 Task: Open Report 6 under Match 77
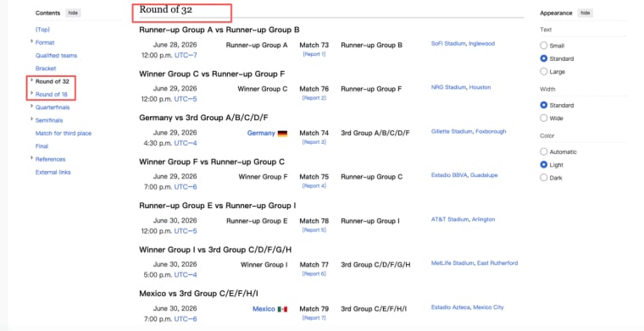[x=314, y=273]
